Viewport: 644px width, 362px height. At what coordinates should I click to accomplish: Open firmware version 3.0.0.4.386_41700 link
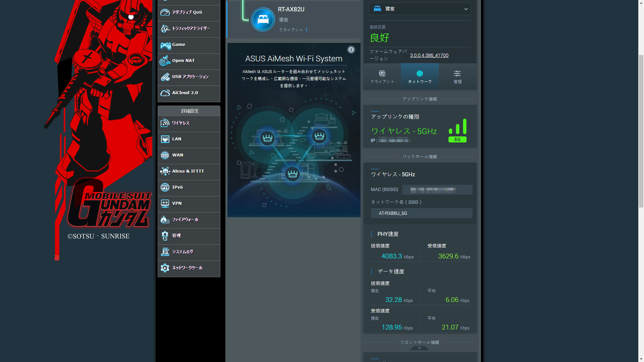click(429, 55)
